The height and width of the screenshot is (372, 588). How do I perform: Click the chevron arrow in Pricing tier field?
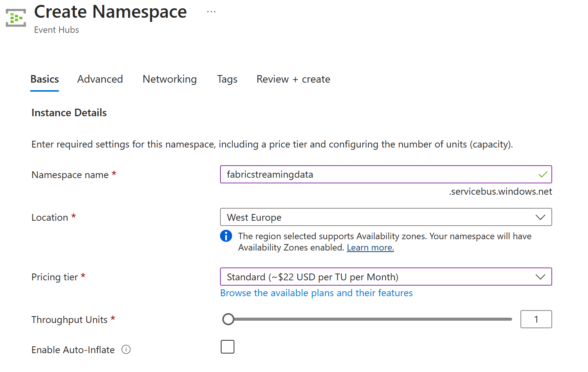point(540,277)
